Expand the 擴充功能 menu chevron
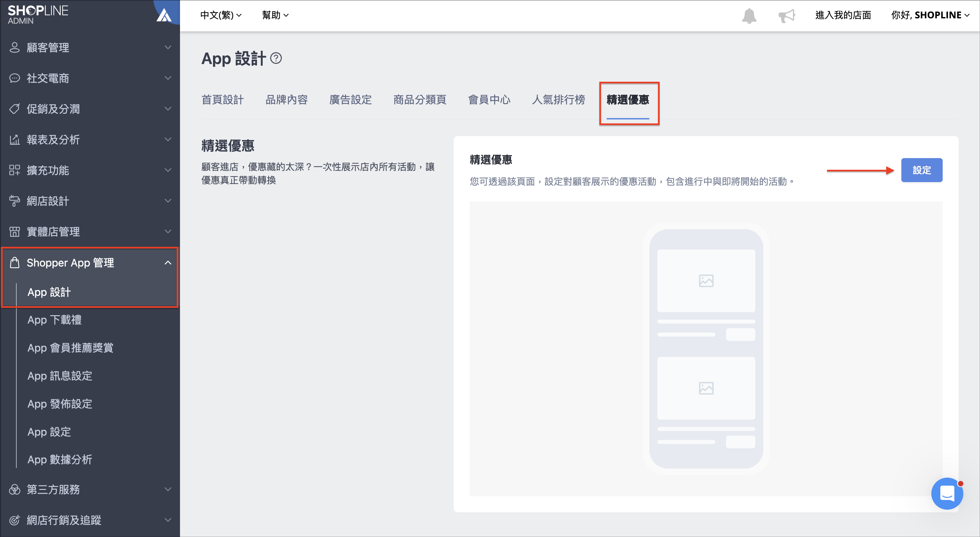The height and width of the screenshot is (537, 980). [x=168, y=170]
